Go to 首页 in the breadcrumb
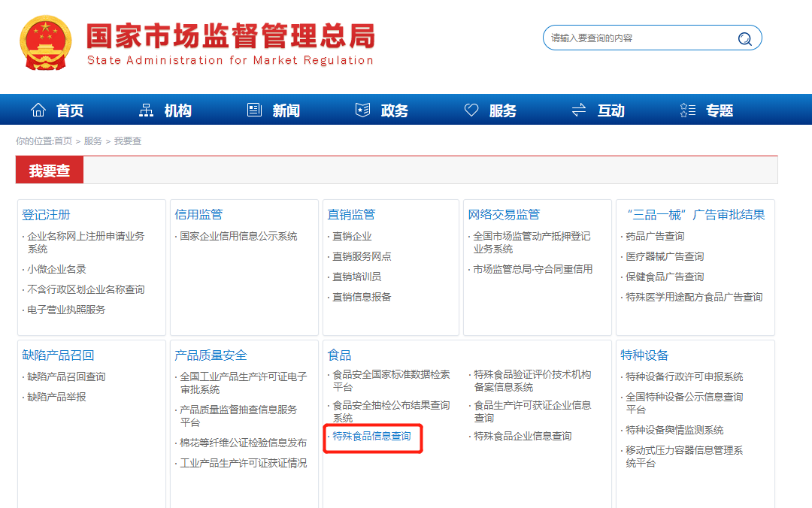The image size is (812, 508). pos(63,141)
